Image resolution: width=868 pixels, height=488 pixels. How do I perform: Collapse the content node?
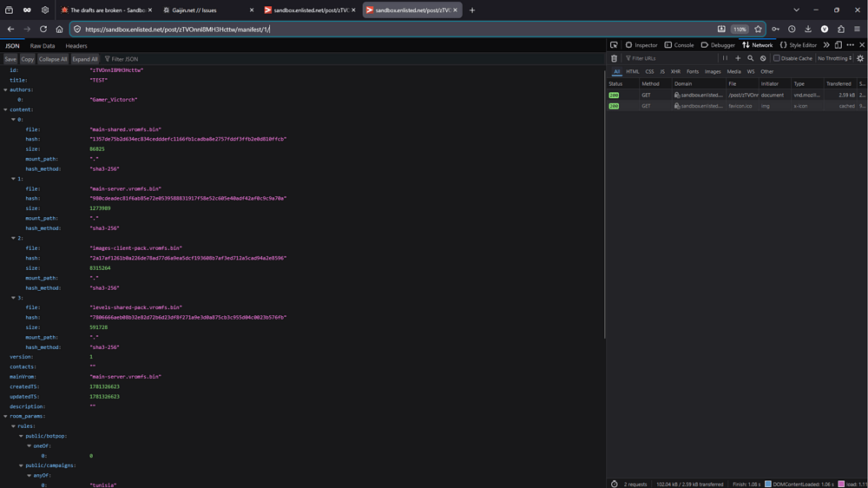(x=5, y=109)
